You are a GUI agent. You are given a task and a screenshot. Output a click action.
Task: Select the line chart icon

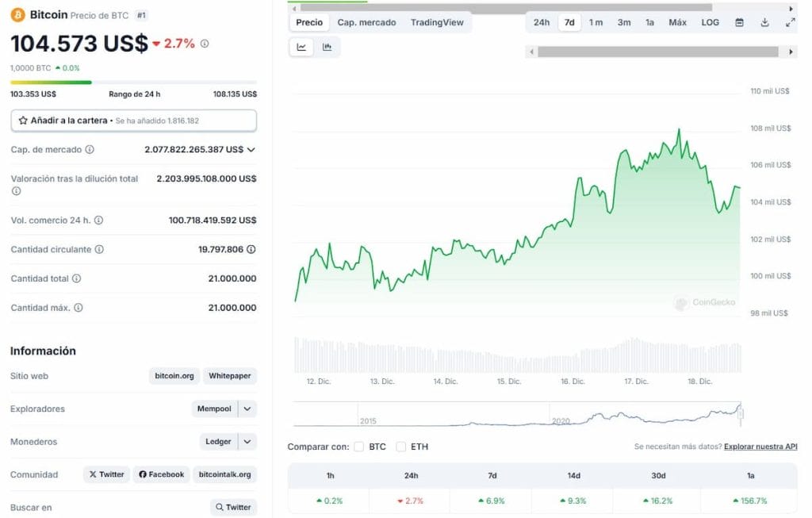coord(301,47)
